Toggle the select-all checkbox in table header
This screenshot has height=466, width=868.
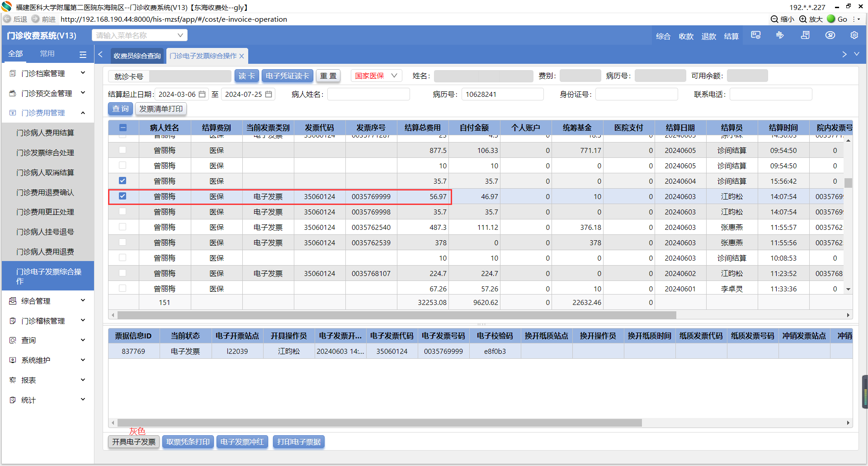point(123,128)
